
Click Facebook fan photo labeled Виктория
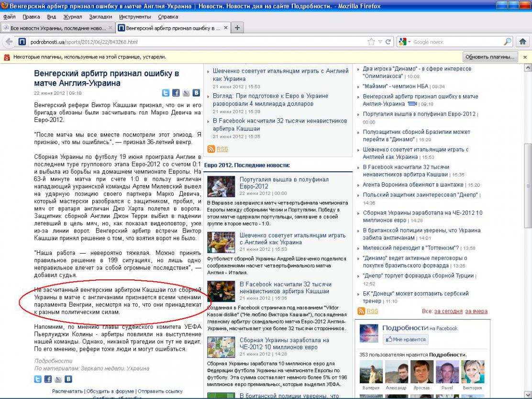(473, 372)
